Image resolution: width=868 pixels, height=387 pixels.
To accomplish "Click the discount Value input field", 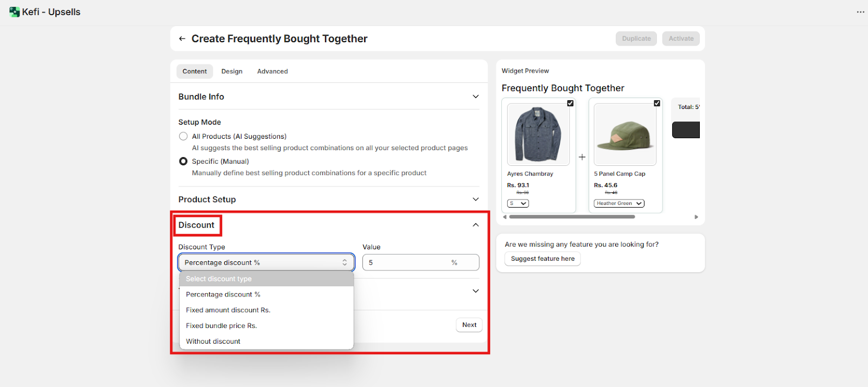I will pos(407,262).
